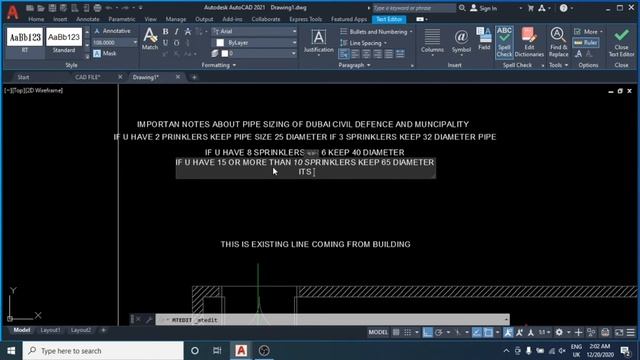The width and height of the screenshot is (640, 360).
Task: Open the Symbol insert menu
Action: coord(461,41)
